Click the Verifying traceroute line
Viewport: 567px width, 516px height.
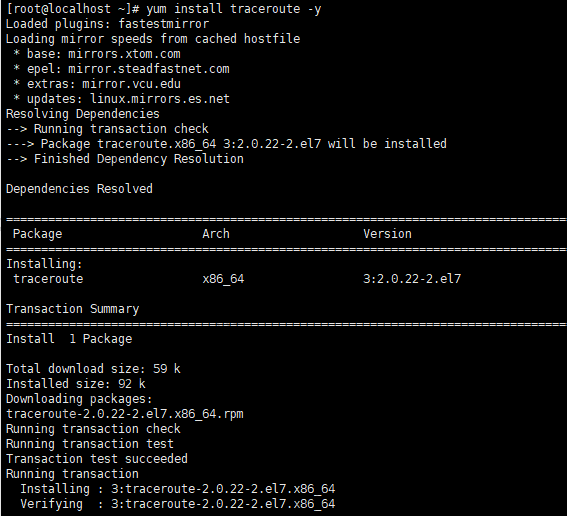[178, 504]
